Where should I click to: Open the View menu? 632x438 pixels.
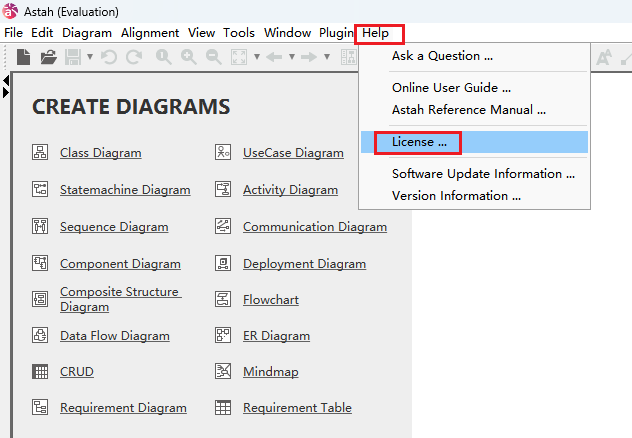click(201, 33)
